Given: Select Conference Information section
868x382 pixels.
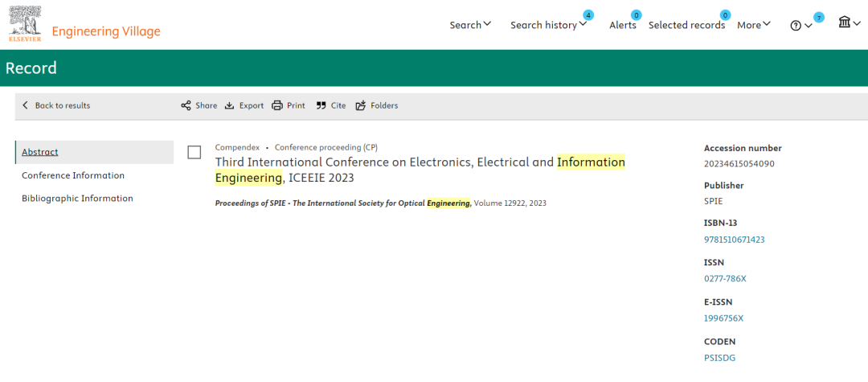Looking at the screenshot, I should 73,175.
